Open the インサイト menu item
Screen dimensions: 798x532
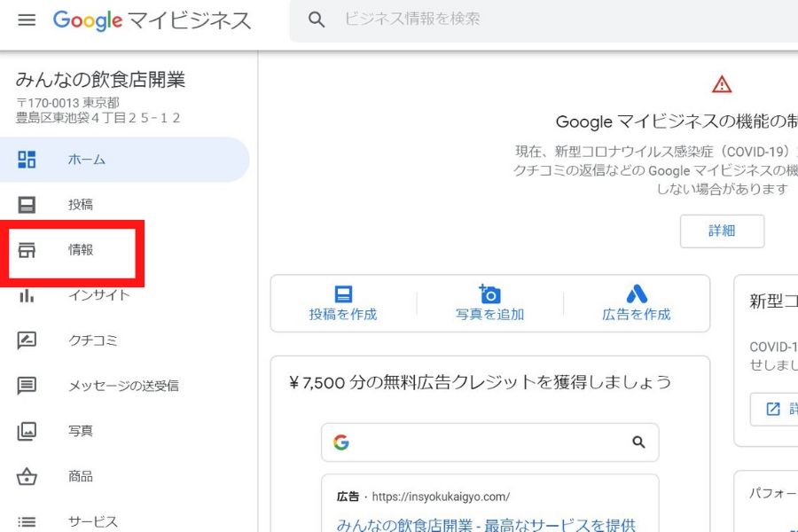coord(99,295)
